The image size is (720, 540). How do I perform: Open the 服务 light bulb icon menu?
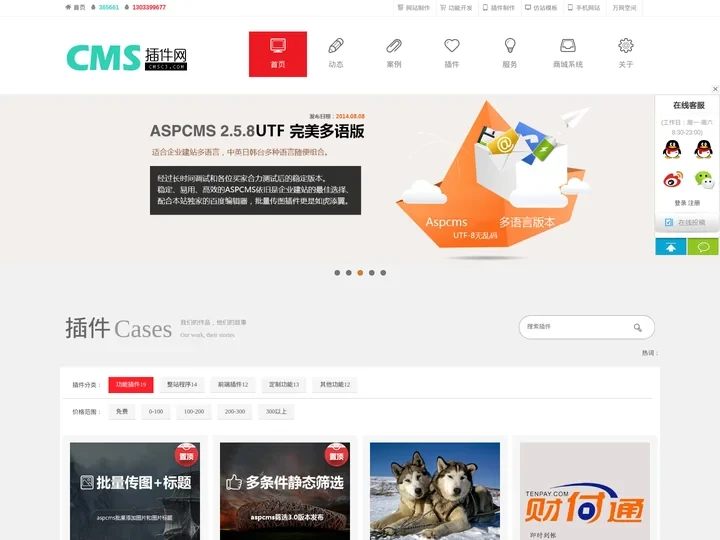click(510, 54)
